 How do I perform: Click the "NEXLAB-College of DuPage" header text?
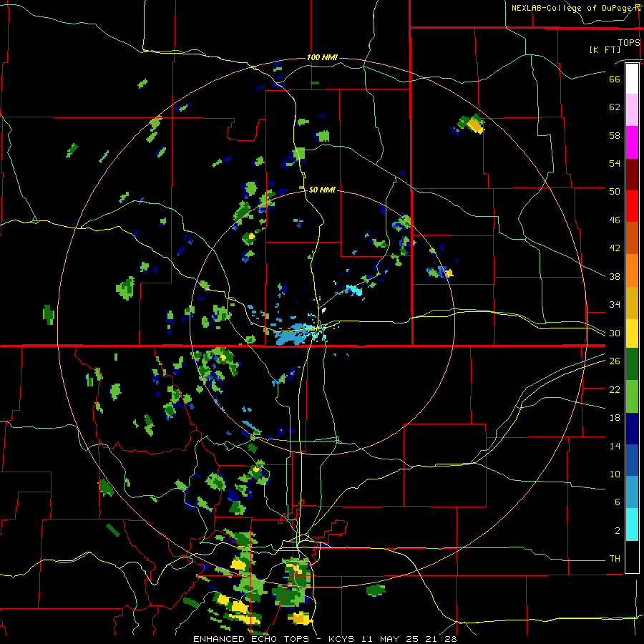tap(572, 8)
